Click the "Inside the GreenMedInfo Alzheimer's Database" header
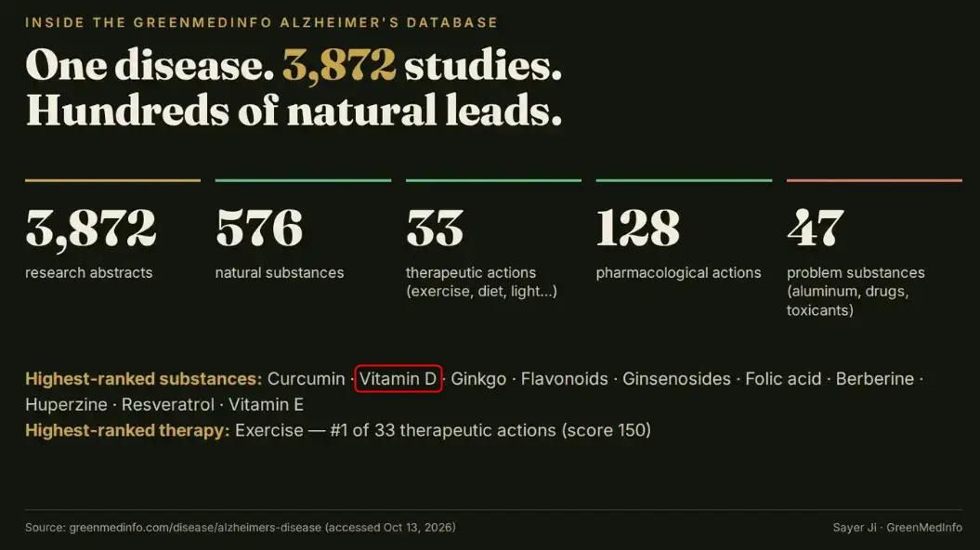 [261, 22]
